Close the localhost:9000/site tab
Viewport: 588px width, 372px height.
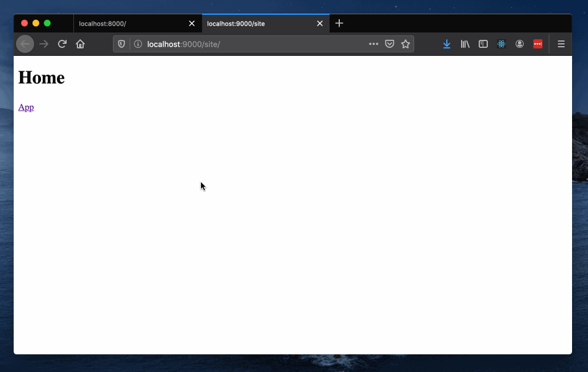pyautogui.click(x=320, y=23)
